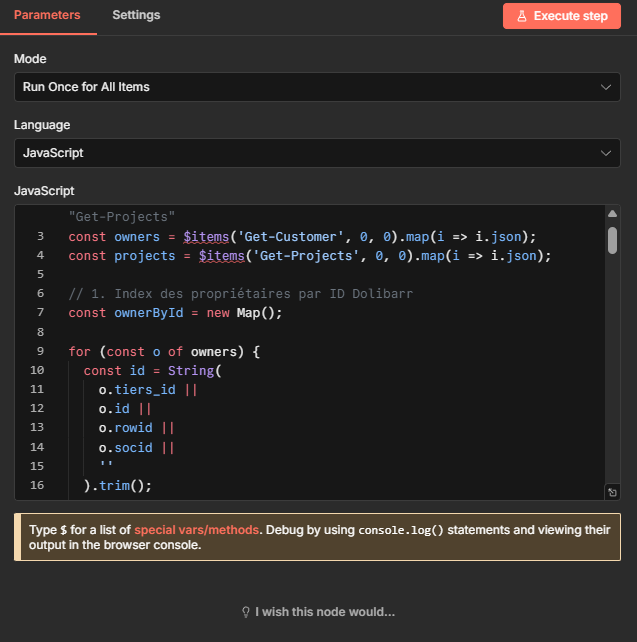Click ').trim();' on line 16

(x=117, y=486)
